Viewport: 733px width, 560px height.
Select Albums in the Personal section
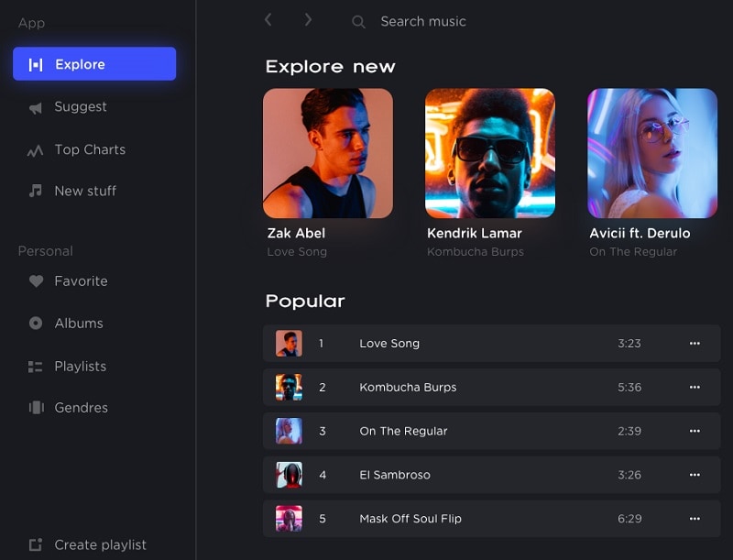[x=79, y=323]
